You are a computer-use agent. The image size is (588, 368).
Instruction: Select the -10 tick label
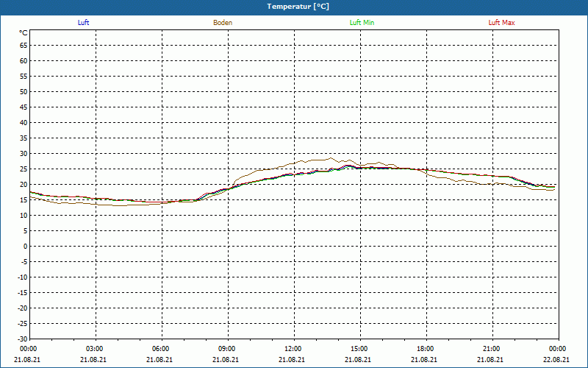pos(23,277)
